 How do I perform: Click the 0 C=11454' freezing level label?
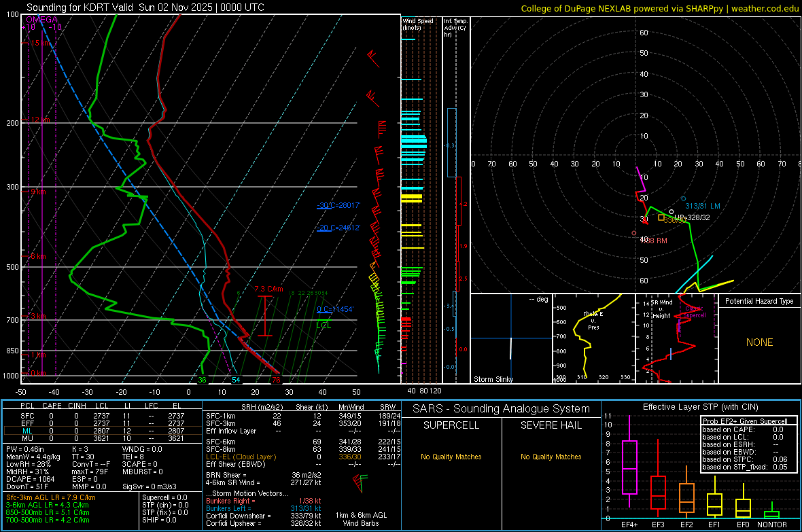[x=335, y=309]
